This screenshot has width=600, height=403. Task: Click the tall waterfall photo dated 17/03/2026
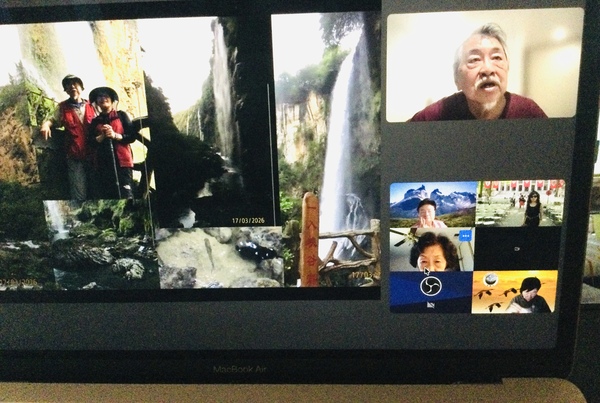210,122
